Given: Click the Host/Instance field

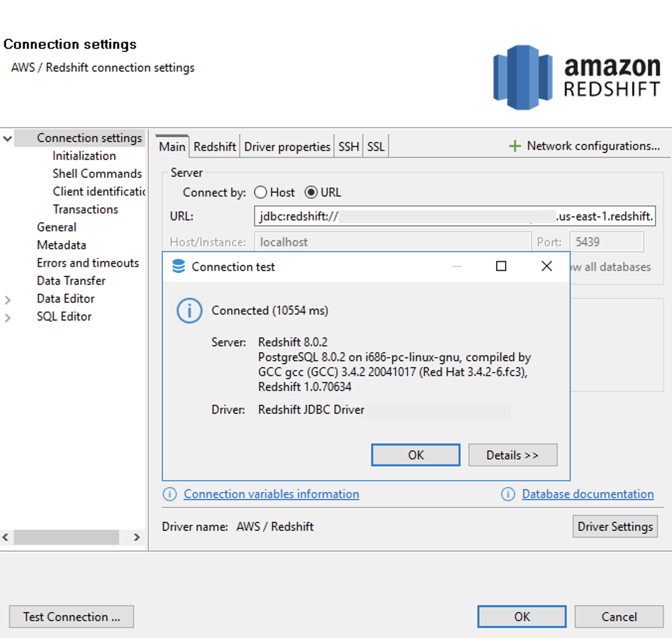Looking at the screenshot, I should tap(393, 242).
